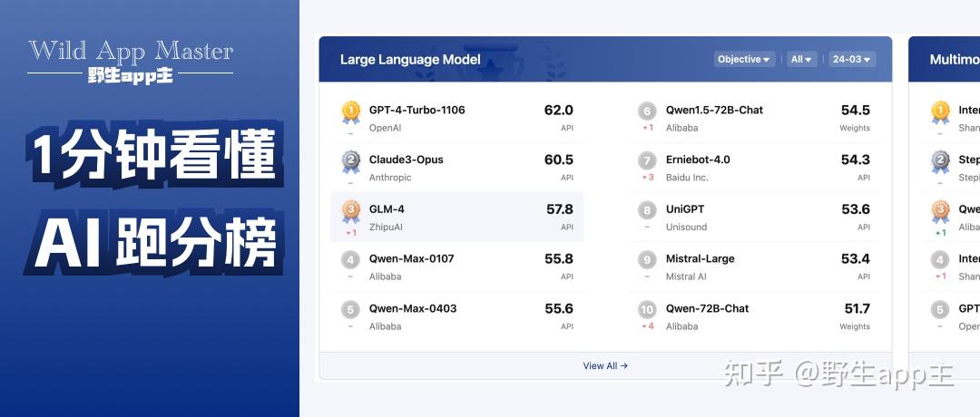Open the Mistral-Large model entry
Screen dimensions: 980x417
[x=700, y=258]
